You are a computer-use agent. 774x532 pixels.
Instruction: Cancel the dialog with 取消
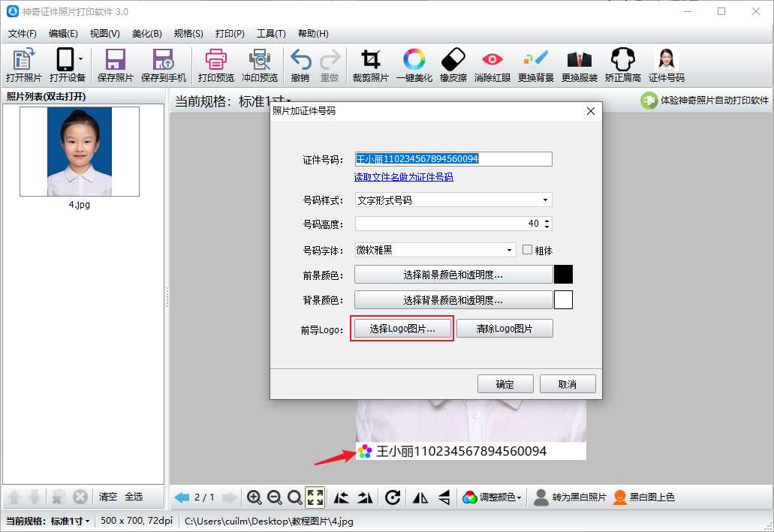click(568, 384)
